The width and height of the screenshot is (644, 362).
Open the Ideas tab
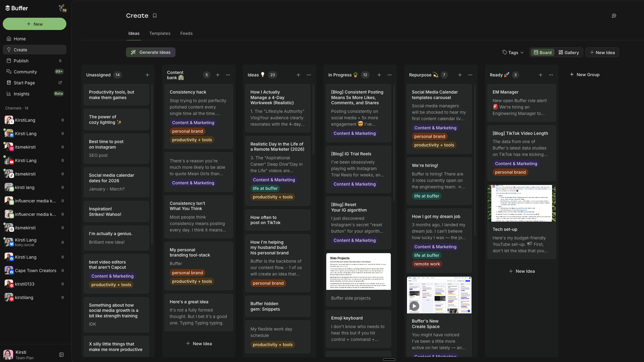point(134,33)
